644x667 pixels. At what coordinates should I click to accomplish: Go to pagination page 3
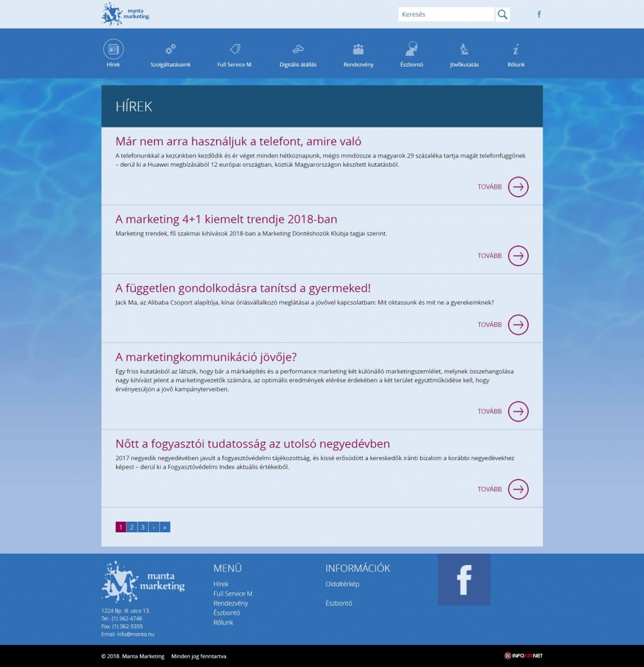(x=143, y=527)
